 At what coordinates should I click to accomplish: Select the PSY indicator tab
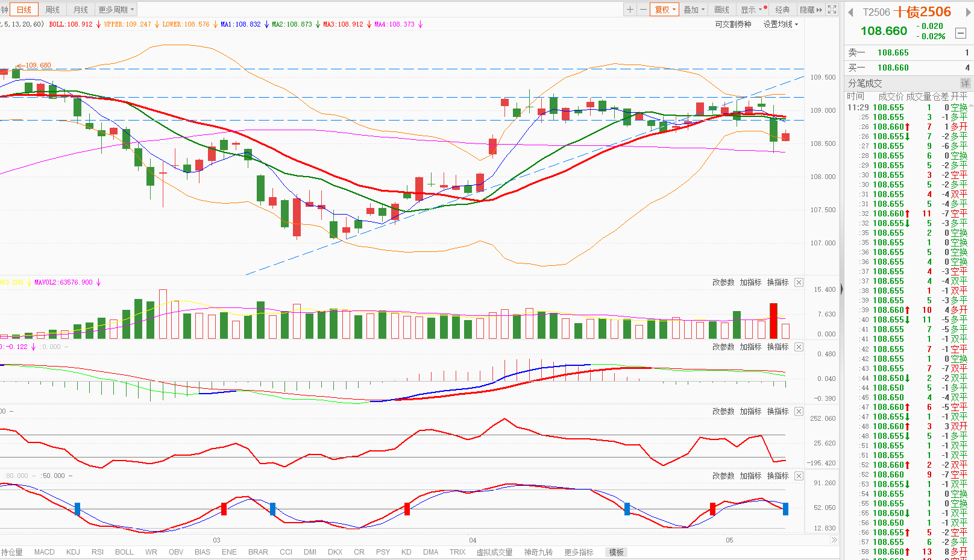[x=383, y=552]
